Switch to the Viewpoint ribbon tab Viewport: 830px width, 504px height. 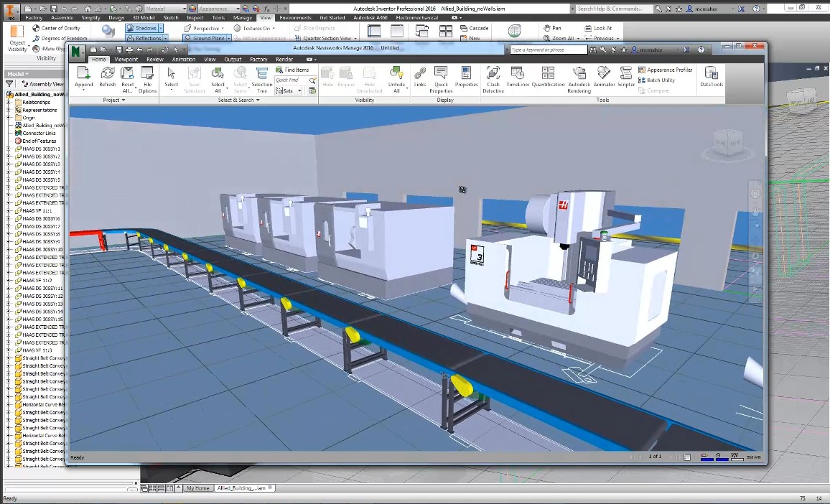pyautogui.click(x=126, y=60)
